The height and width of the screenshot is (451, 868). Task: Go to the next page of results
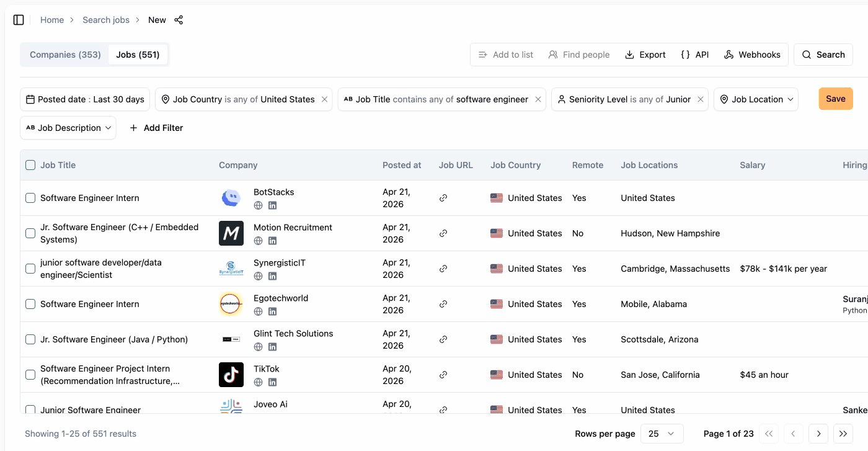pos(818,434)
